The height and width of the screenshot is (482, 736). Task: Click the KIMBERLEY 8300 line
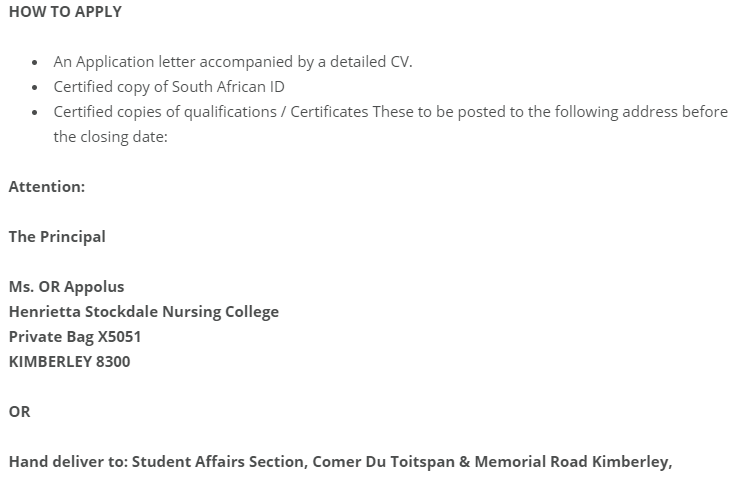[x=69, y=362]
